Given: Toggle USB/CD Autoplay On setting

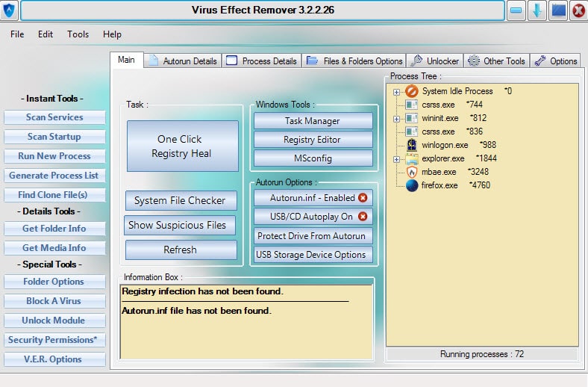Looking at the screenshot, I should (x=313, y=217).
